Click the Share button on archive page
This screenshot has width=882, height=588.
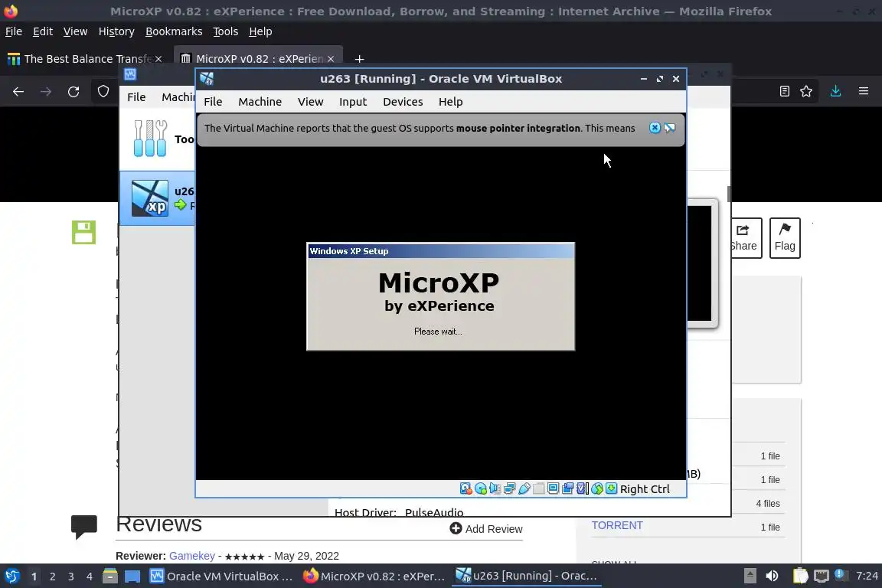746,238
